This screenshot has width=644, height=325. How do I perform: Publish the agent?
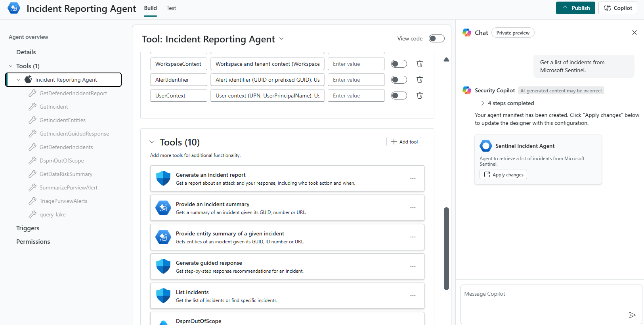(575, 8)
